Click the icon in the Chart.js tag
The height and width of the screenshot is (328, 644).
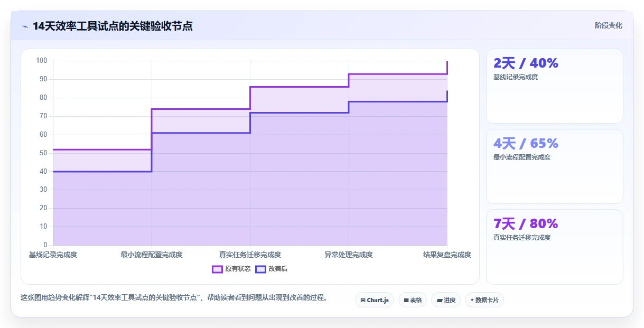tap(363, 300)
